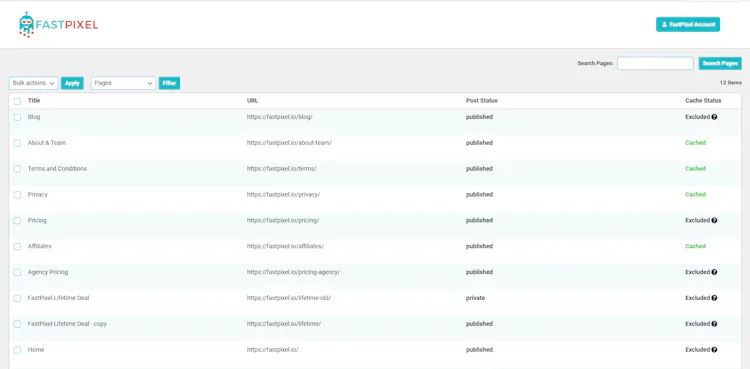The image size is (750, 369).
Task: Open the help icon in Agency Pricing row
Action: [714, 272]
